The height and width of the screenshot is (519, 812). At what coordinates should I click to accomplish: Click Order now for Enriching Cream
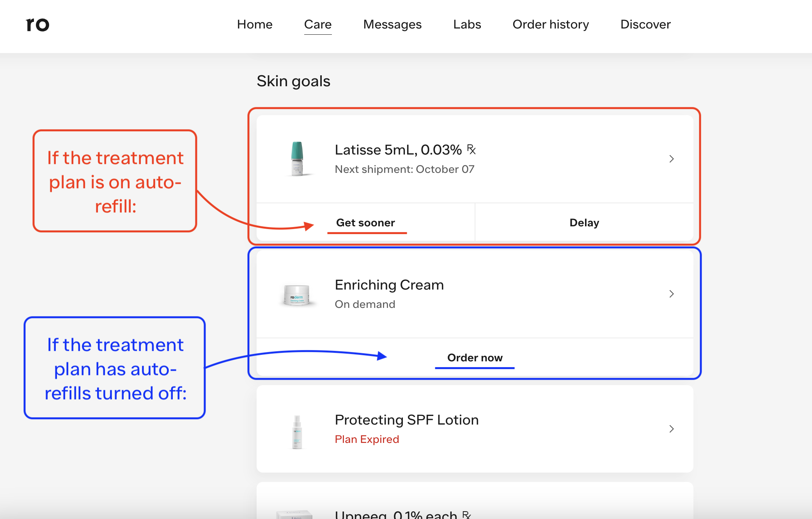(x=475, y=357)
